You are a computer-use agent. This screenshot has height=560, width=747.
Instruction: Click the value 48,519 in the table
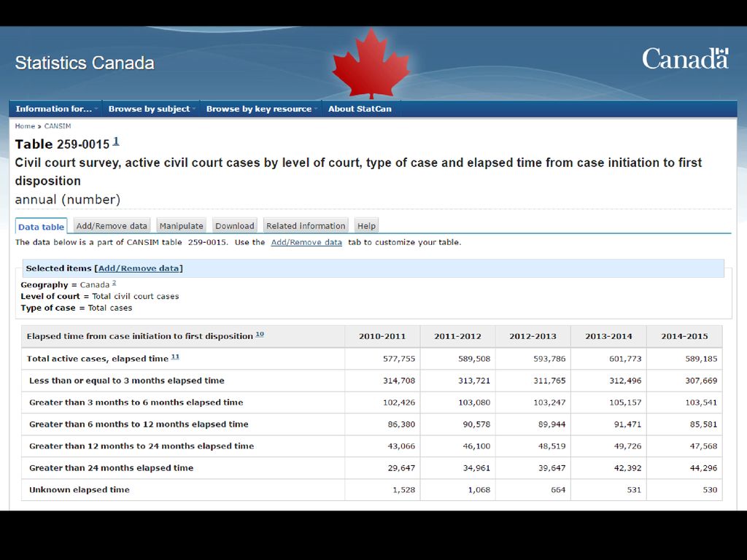point(551,447)
